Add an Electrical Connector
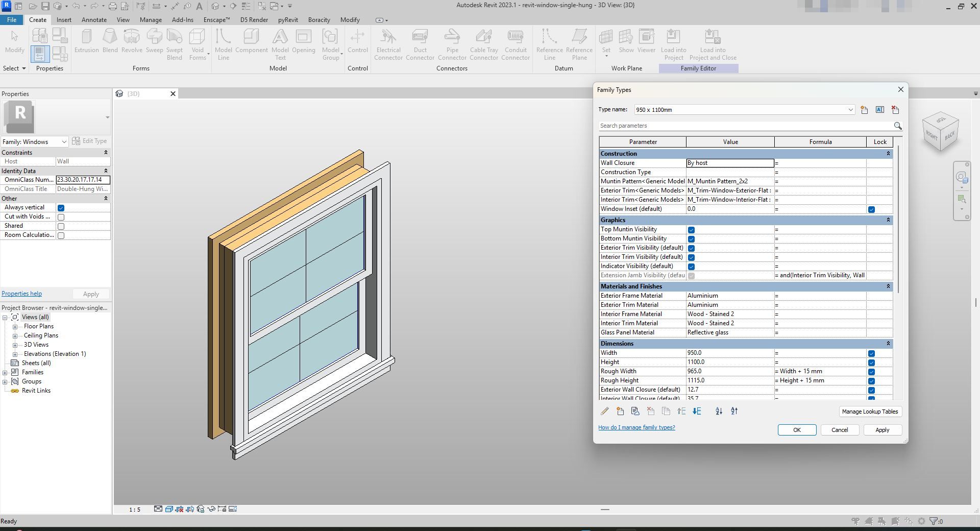The height and width of the screenshot is (531, 980). pos(388,45)
